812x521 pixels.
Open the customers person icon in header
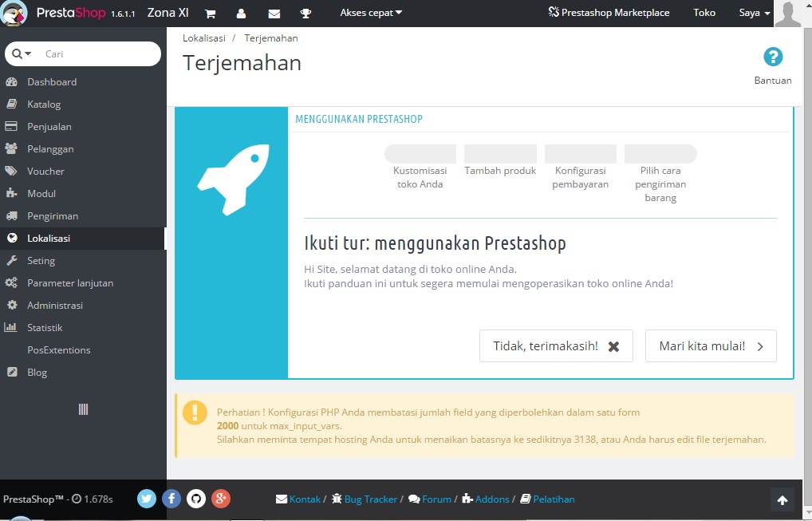pos(241,14)
